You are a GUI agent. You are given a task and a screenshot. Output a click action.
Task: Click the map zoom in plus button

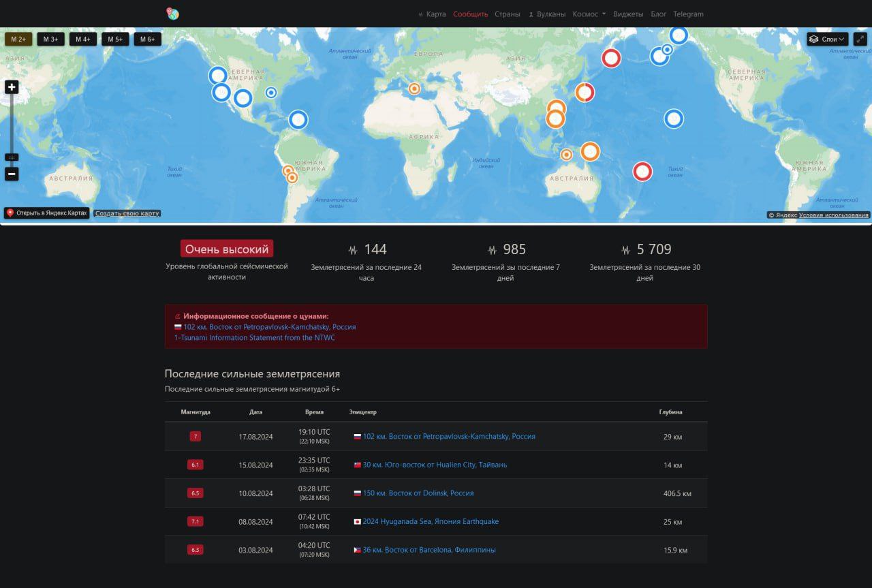point(12,87)
